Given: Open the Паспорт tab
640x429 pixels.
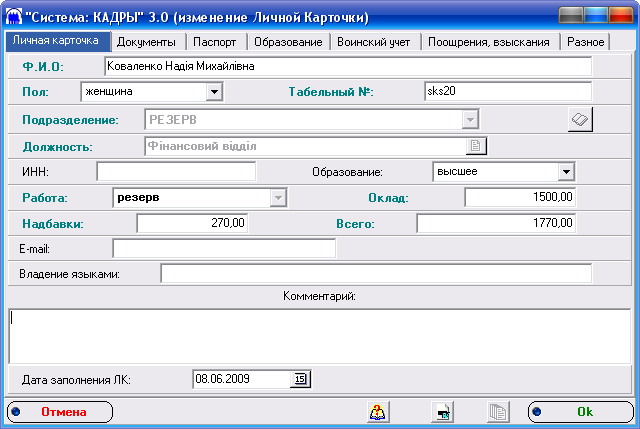Looking at the screenshot, I should 215,42.
